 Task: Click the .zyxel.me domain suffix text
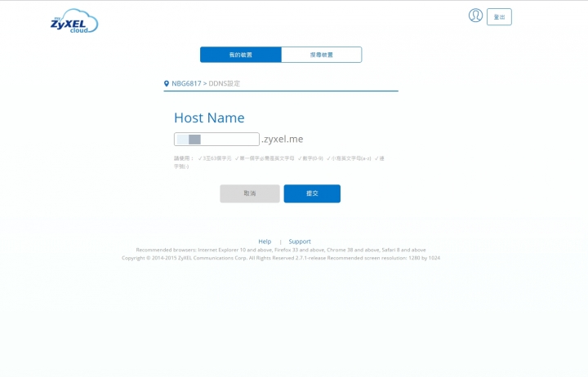point(283,139)
